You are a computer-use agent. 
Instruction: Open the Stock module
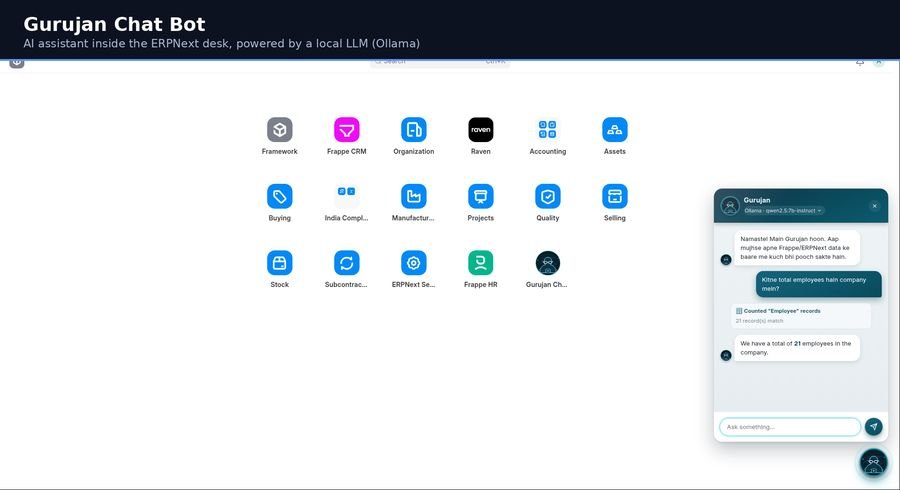pos(280,263)
